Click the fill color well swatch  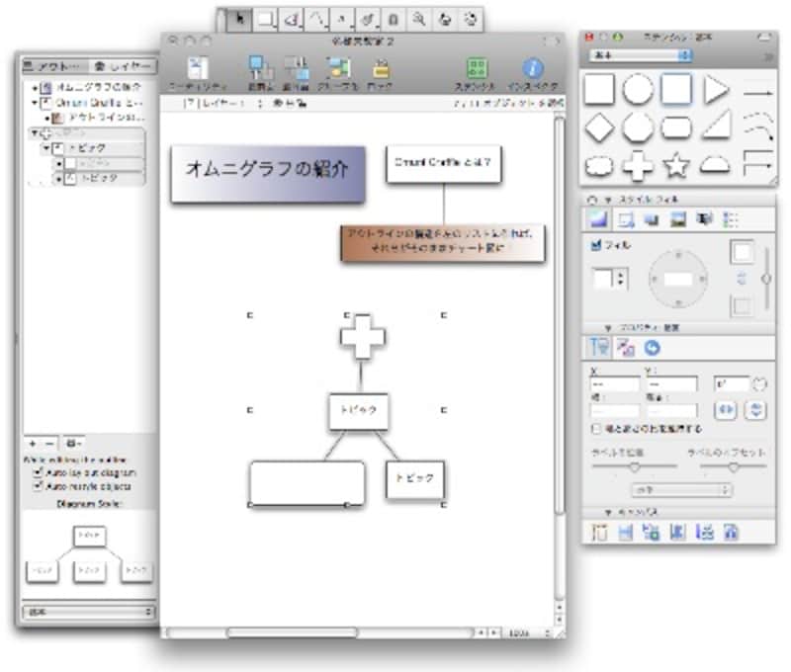pos(742,252)
